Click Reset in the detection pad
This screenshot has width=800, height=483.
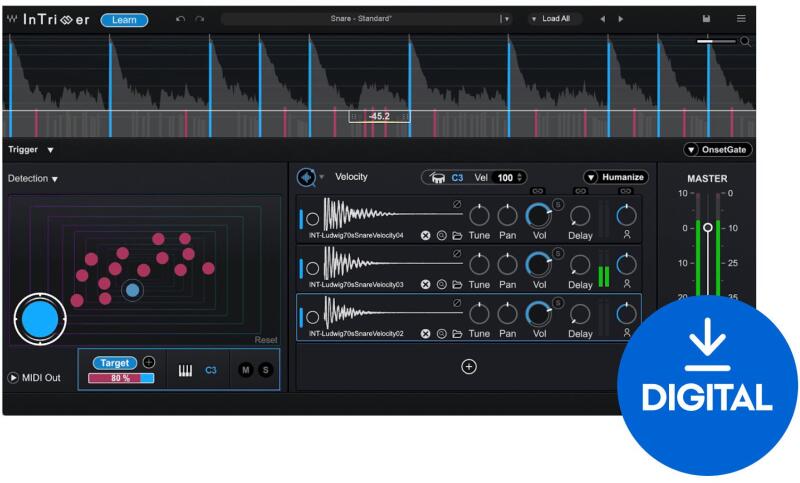[x=265, y=340]
